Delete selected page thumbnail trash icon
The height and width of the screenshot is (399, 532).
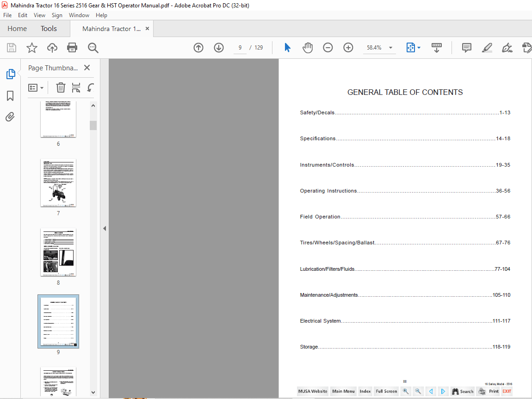(x=61, y=87)
